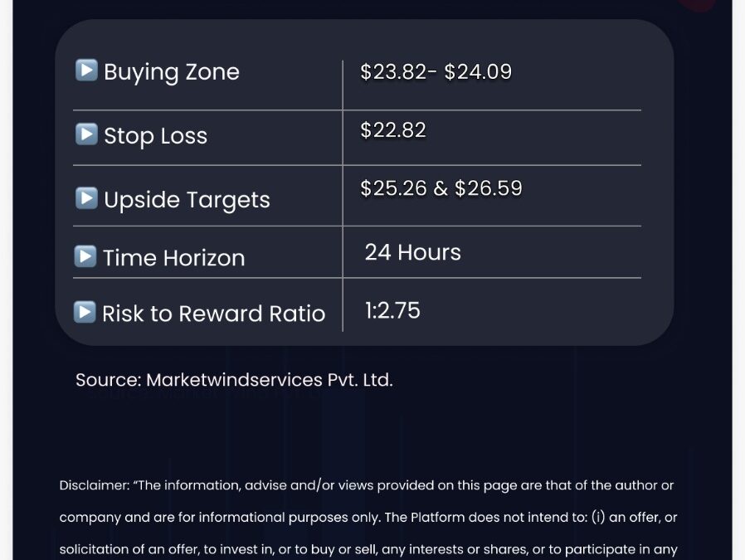The height and width of the screenshot is (560, 745).
Task: Click the first line of the disclaimer paragraph
Action: pos(367,485)
